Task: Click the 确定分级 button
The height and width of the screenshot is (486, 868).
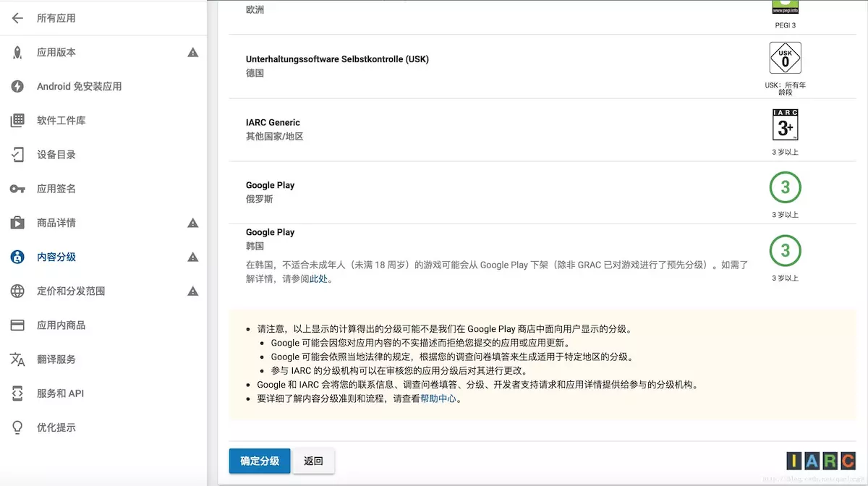Action: tap(259, 461)
